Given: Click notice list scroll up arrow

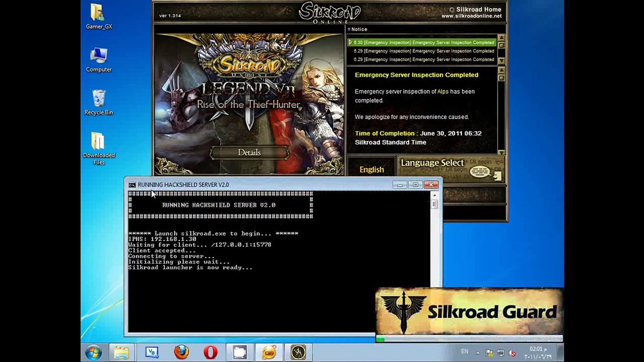Looking at the screenshot, I should click(501, 38).
